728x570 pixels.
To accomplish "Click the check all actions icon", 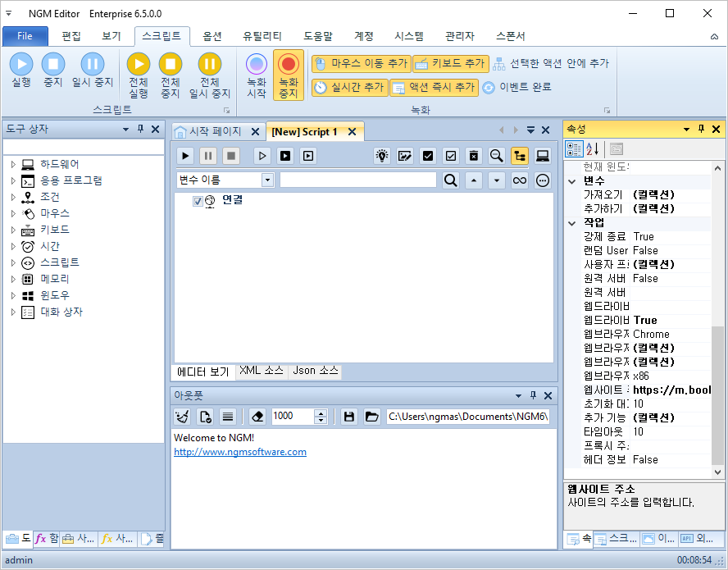I will 428,156.
